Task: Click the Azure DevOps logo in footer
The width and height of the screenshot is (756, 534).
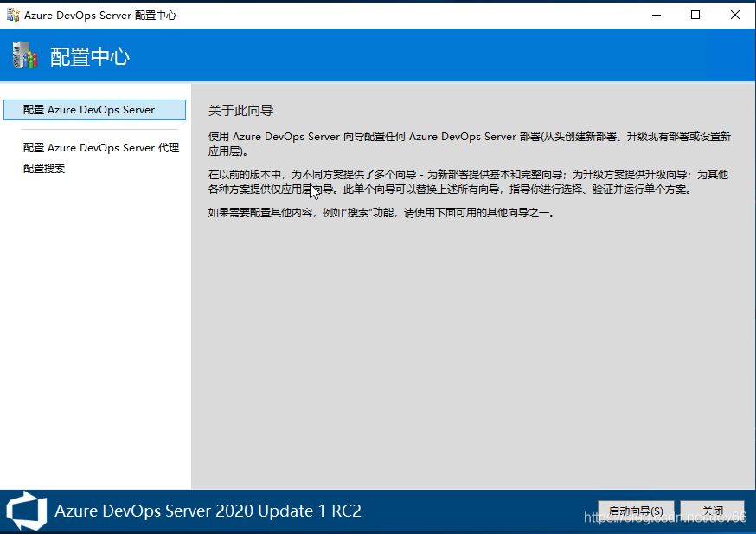Action: click(x=27, y=511)
